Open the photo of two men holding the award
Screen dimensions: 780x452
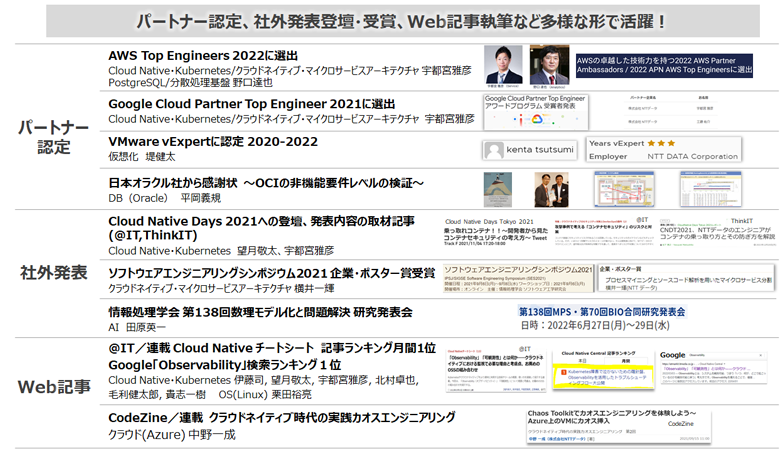pos(552,189)
